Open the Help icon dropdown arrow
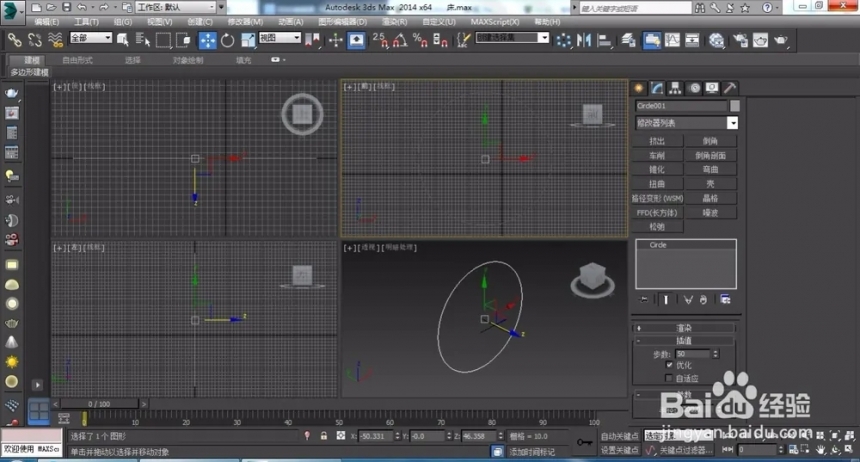 click(x=778, y=8)
